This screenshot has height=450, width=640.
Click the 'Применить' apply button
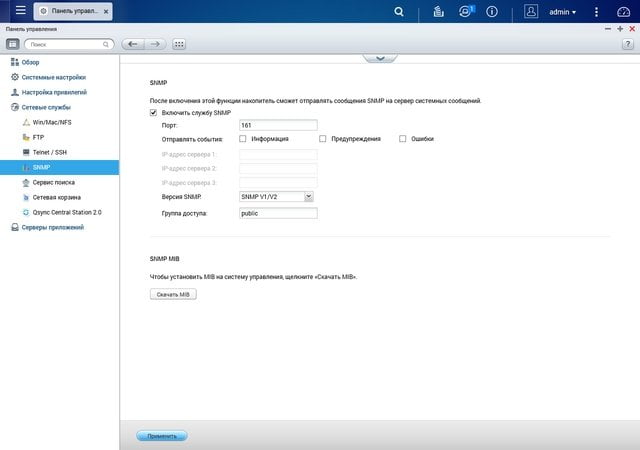[162, 436]
